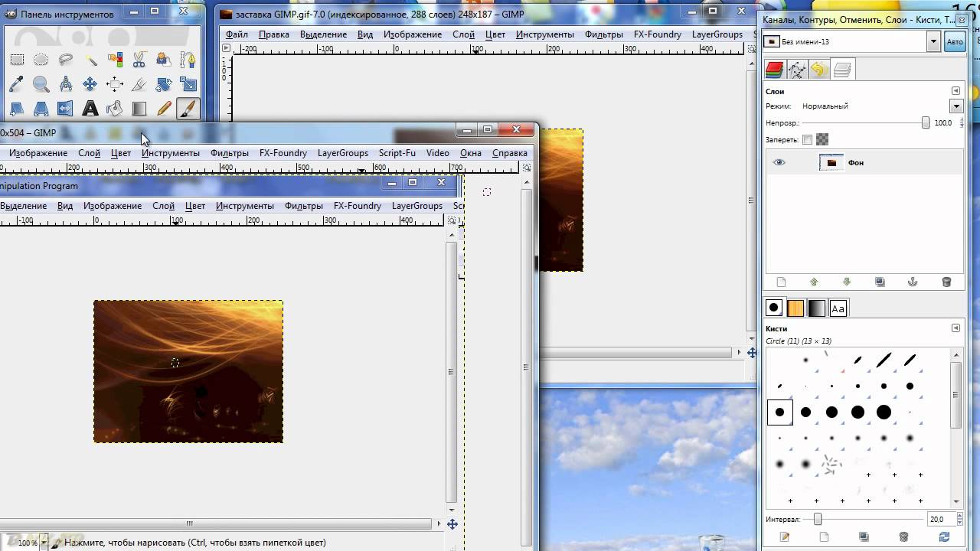The image size is (980, 551).
Task: Toggle visibility of the Фон layer
Action: click(779, 162)
